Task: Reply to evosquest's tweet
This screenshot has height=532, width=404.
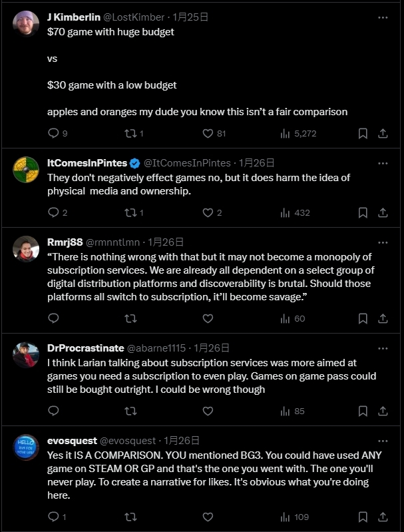Action: 54,517
